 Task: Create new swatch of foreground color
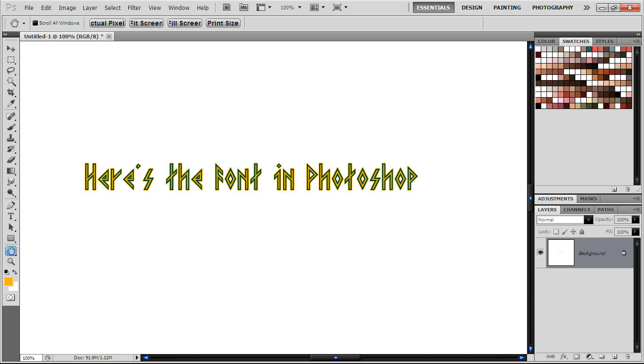[614, 189]
